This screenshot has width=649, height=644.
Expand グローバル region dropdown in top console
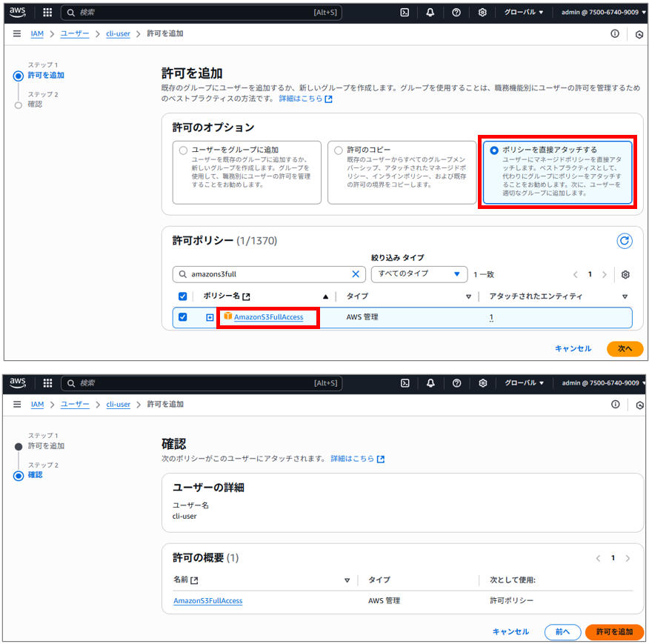point(524,13)
